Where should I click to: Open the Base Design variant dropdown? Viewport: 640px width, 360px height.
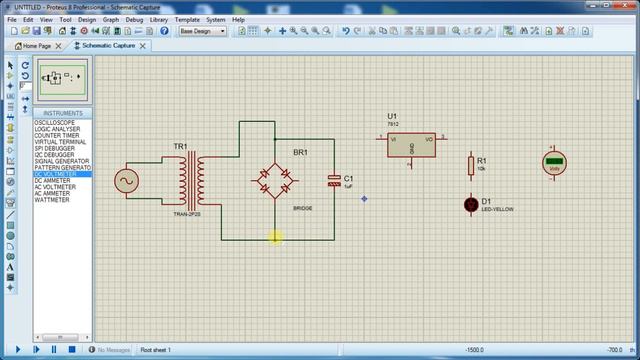[202, 31]
